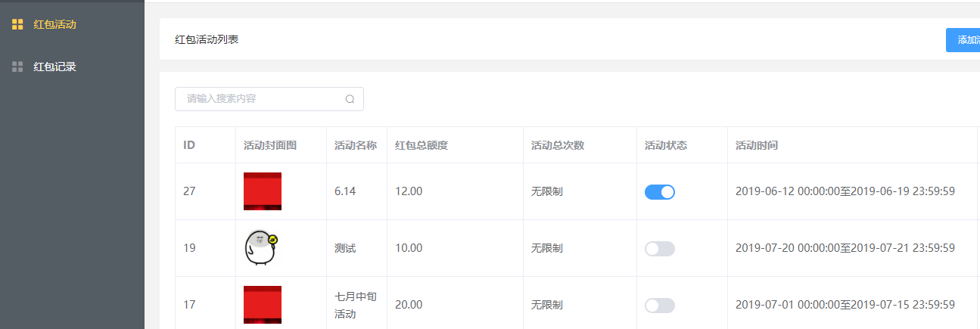This screenshot has width=980, height=329.
Task: Open the red cover image for activity 17
Action: (x=263, y=305)
